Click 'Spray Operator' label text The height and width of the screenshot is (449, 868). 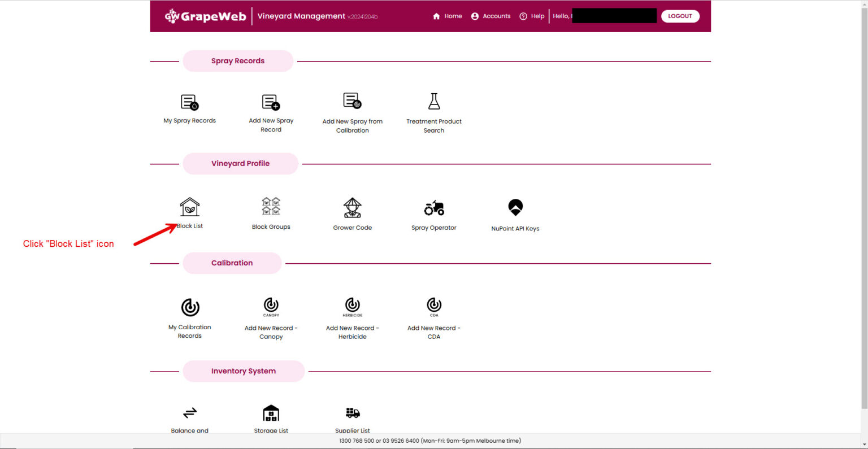(433, 228)
